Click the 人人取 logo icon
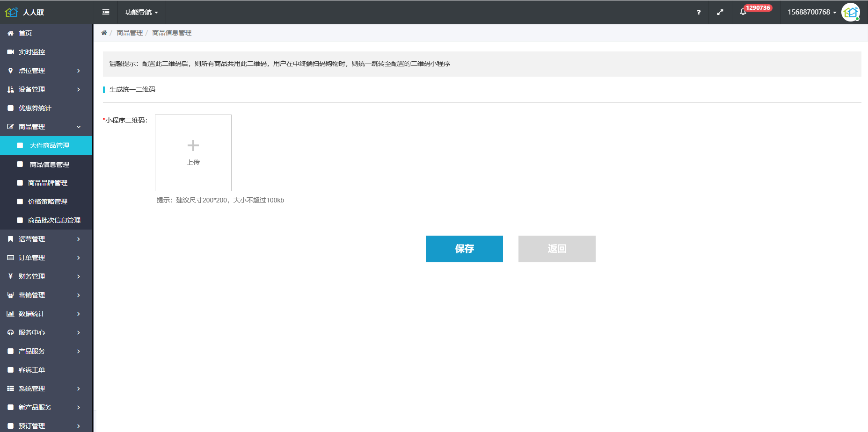 [x=11, y=12]
